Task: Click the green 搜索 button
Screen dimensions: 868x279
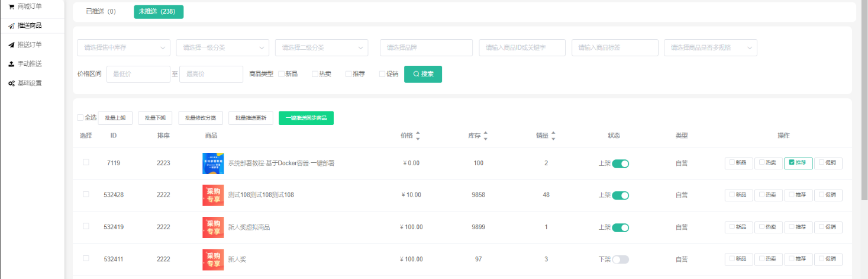Action: 422,74
